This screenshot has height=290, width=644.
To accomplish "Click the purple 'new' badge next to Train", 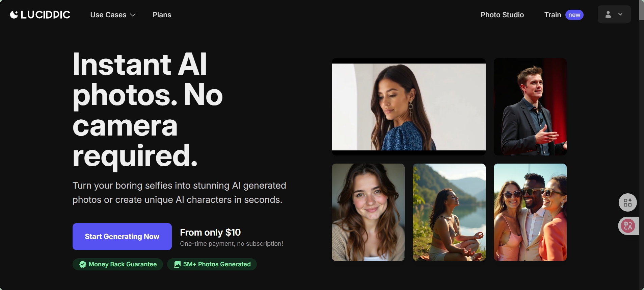I will pyautogui.click(x=574, y=15).
